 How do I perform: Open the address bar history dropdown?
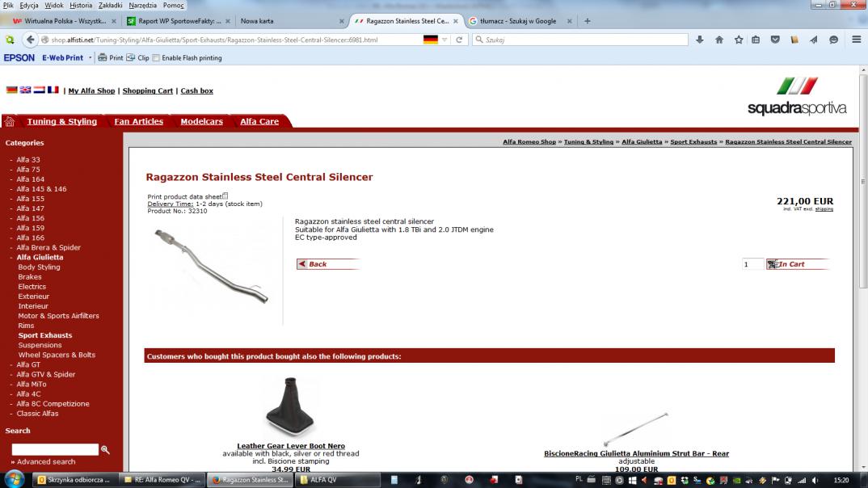pyautogui.click(x=445, y=40)
